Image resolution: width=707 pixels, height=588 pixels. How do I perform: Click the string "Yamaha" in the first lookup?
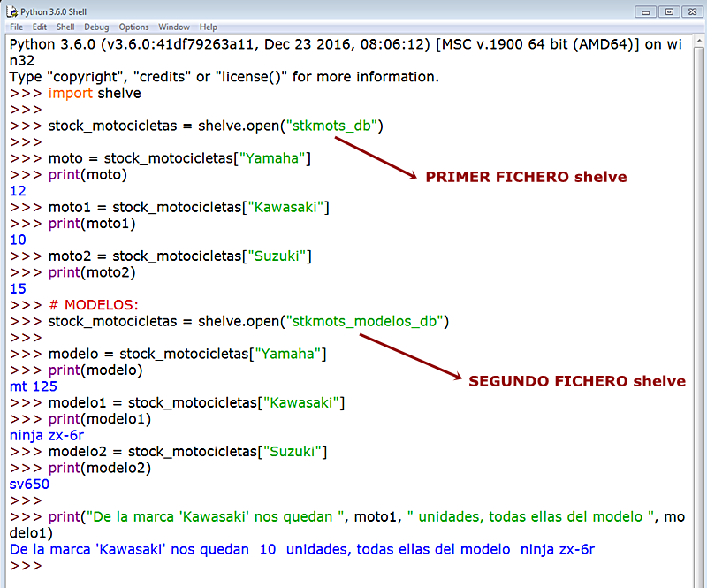point(271,158)
